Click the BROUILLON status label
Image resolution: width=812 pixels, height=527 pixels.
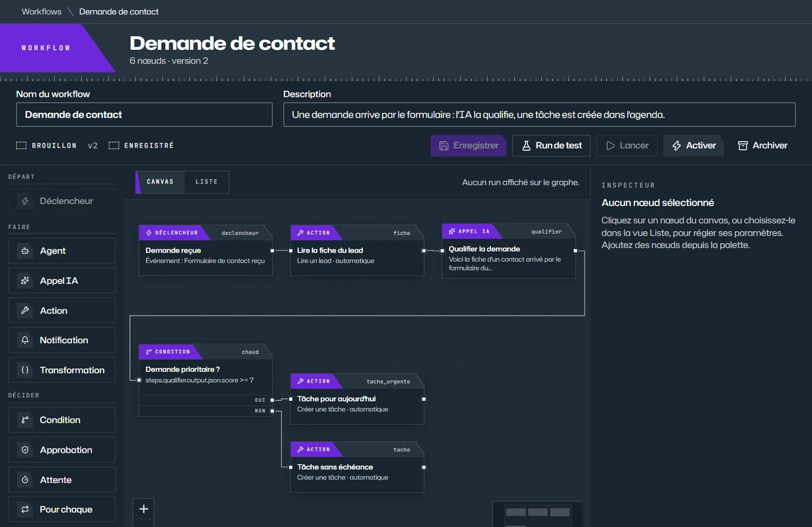click(x=54, y=146)
